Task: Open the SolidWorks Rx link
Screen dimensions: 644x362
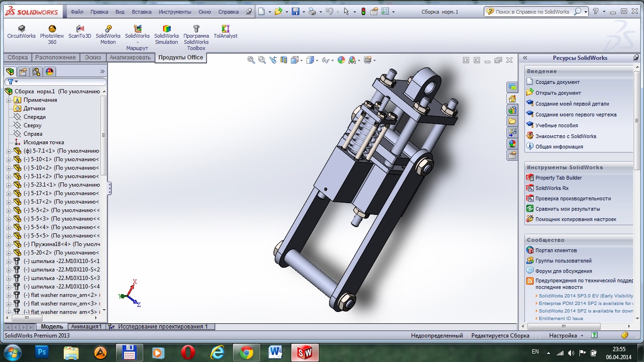Action: [552, 188]
